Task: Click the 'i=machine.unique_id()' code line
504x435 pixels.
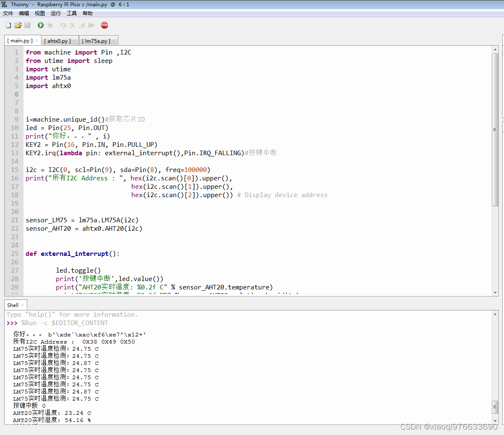Action: tap(85, 120)
